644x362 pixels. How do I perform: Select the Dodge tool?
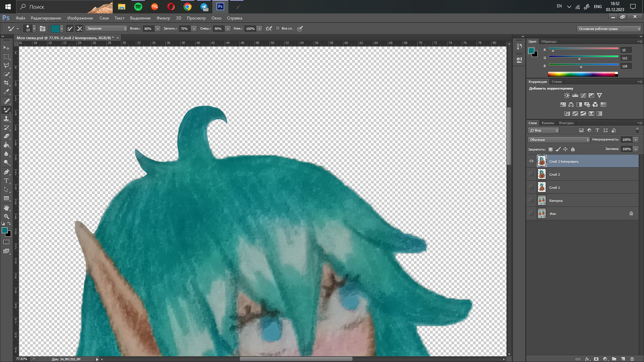pos(6,162)
